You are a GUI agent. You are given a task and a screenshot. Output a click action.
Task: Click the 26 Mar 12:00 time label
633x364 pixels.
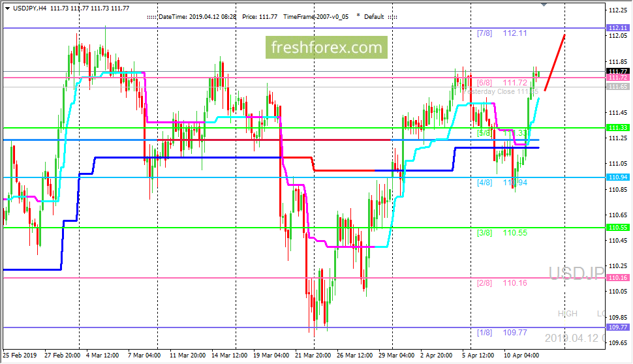[x=354, y=356]
